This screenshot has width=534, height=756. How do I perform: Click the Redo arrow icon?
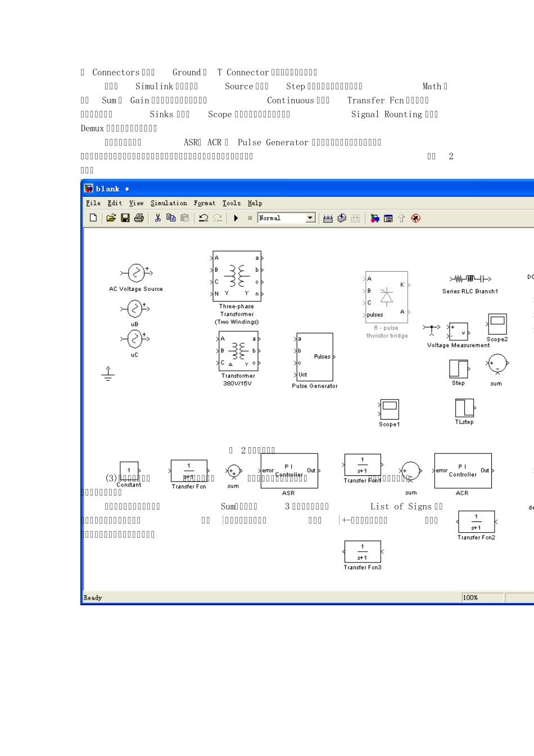click(x=218, y=218)
